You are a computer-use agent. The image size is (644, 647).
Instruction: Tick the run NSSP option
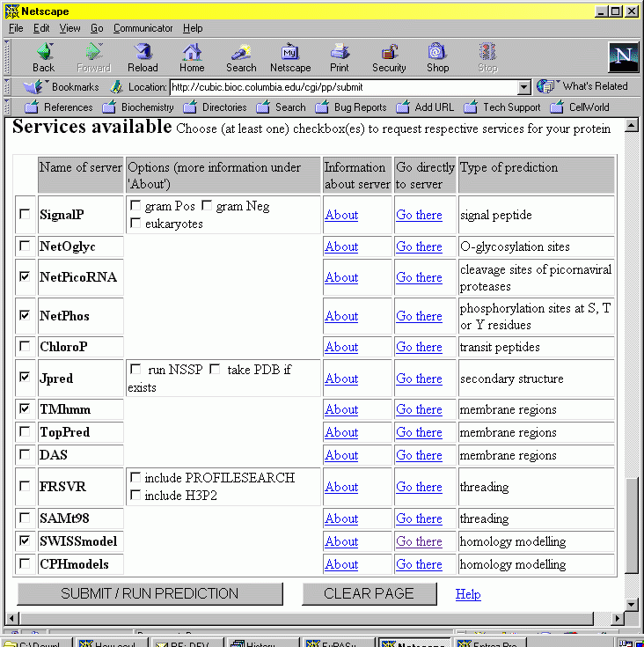click(x=135, y=369)
